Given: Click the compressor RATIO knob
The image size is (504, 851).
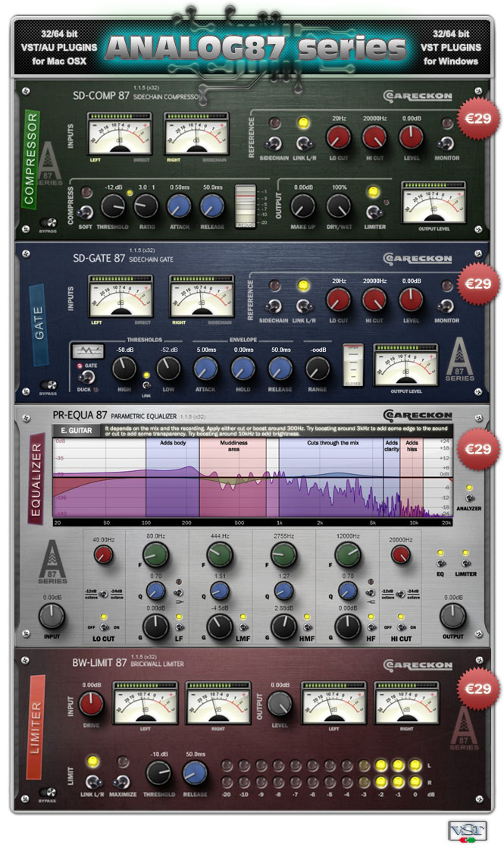Looking at the screenshot, I should 146,206.
